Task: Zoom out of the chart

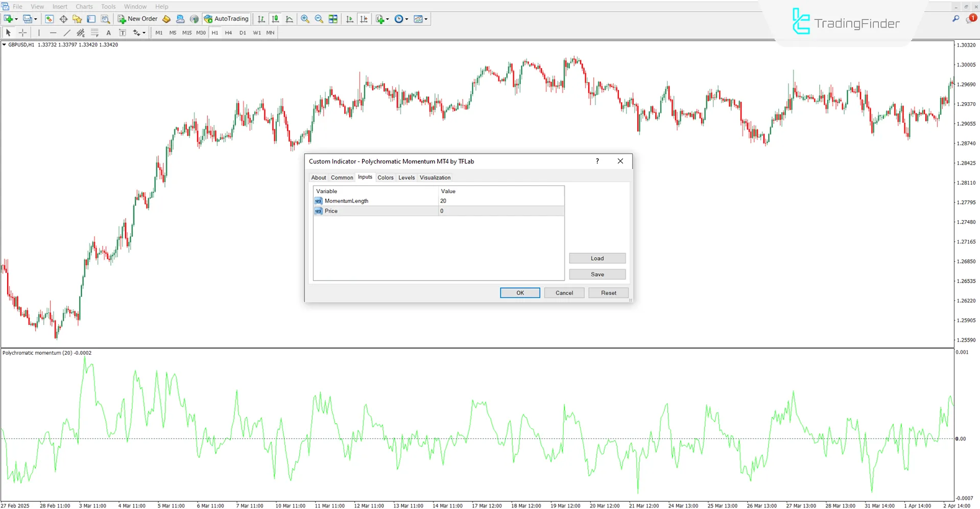Action: pyautogui.click(x=319, y=19)
